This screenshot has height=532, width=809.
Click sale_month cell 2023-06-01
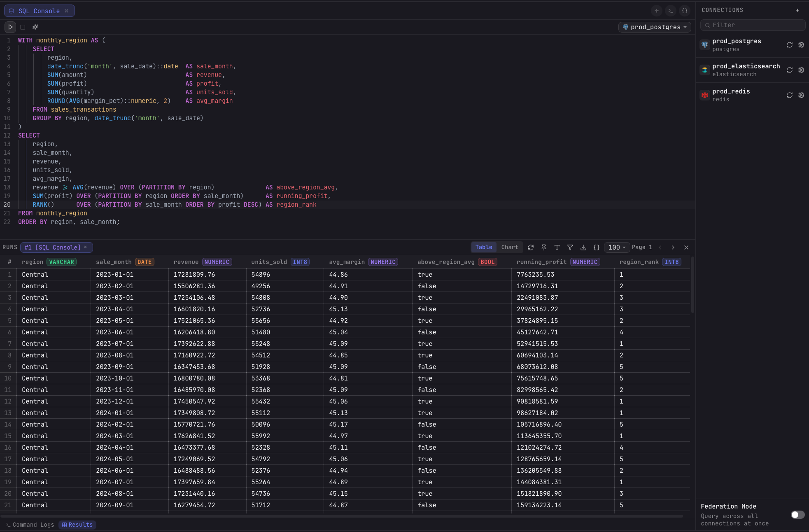click(x=129, y=332)
